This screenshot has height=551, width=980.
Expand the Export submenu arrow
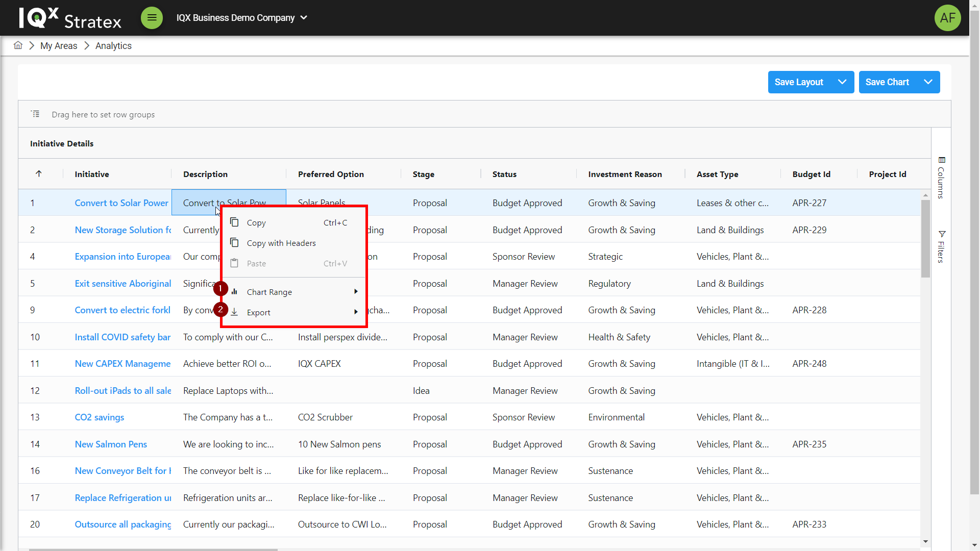coord(356,312)
